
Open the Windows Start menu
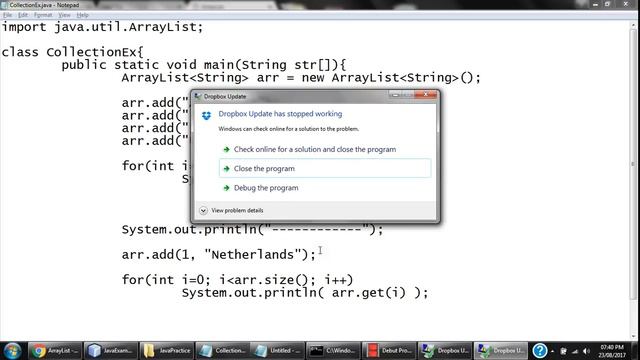point(12,351)
